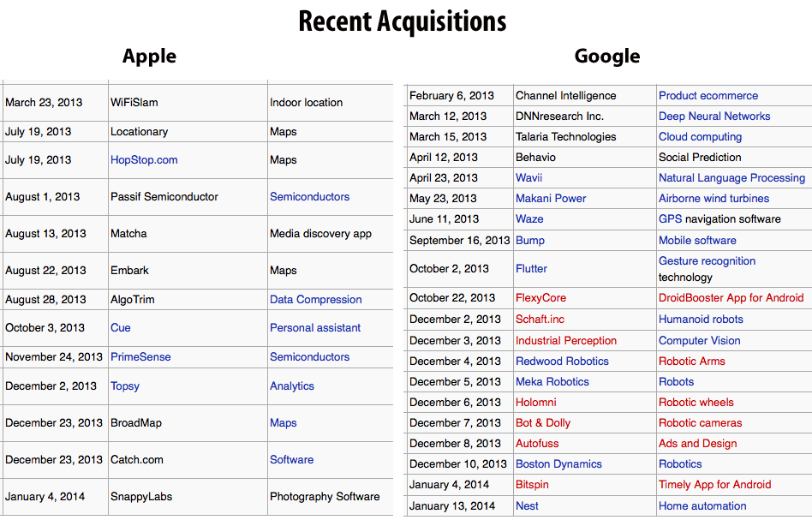
Task: Open Natural Language Processing link
Action: [731, 178]
